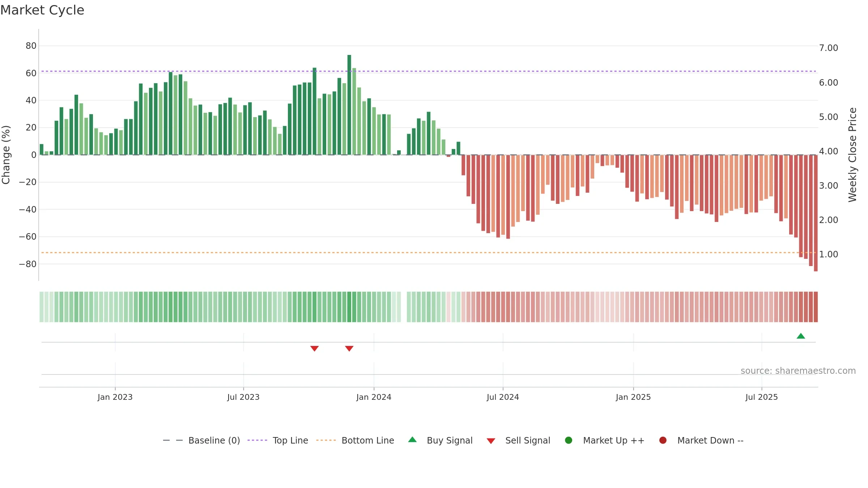Click the −80 tick on Change axis
The width and height of the screenshot is (868, 488).
pyautogui.click(x=28, y=264)
